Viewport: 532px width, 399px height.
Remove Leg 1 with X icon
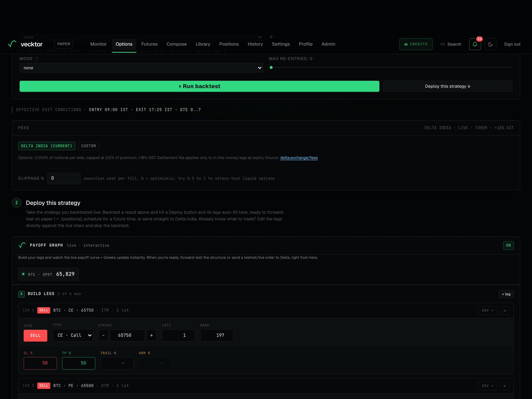[x=504, y=311]
